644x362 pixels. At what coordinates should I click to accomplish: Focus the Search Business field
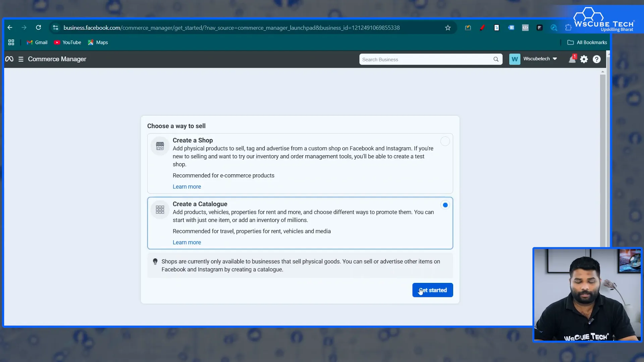(x=431, y=59)
